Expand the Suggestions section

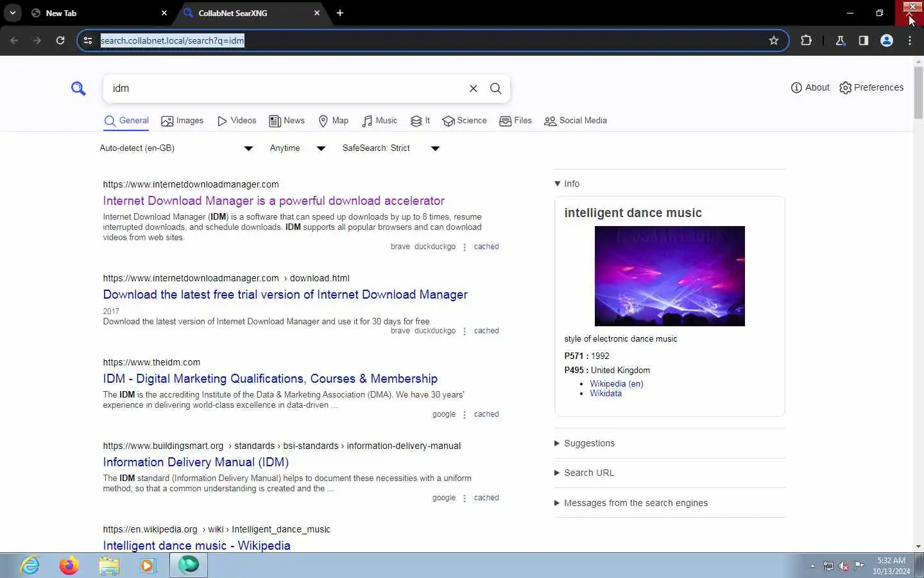tap(585, 443)
